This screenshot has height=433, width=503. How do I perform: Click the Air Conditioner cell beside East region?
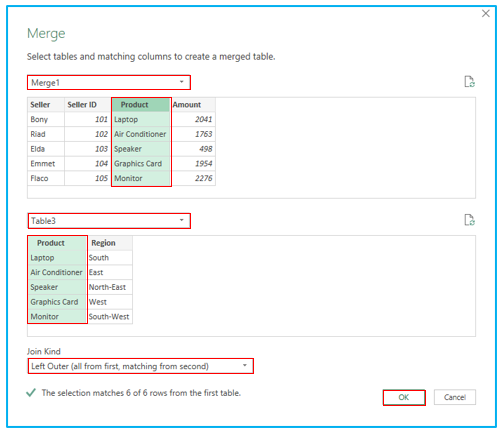click(x=57, y=272)
